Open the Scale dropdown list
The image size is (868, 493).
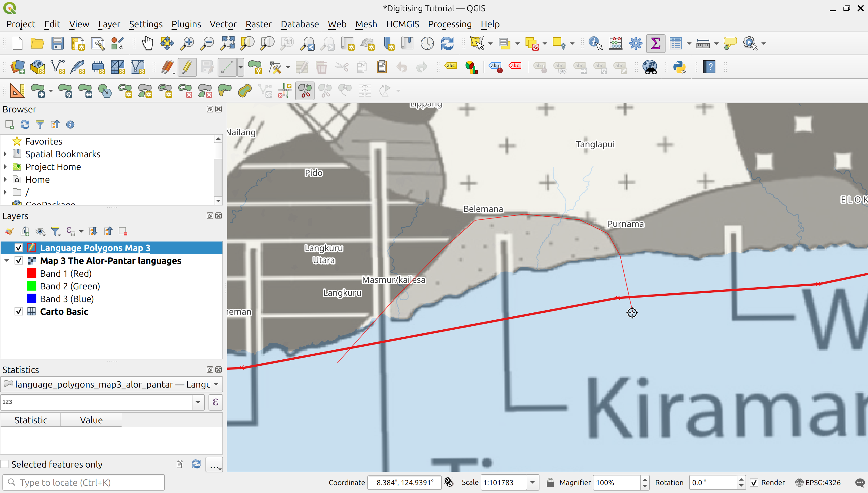tap(532, 482)
